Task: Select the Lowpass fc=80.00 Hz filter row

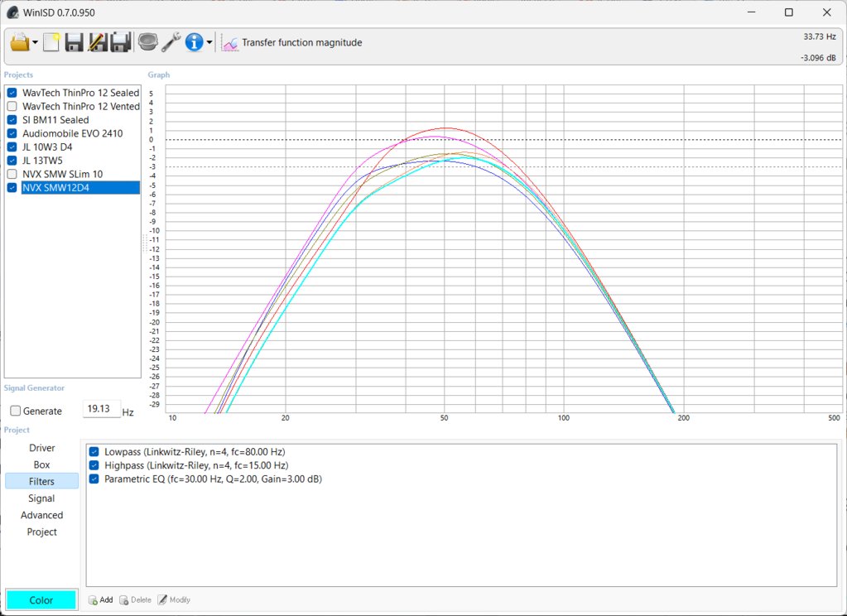Action: tap(195, 452)
